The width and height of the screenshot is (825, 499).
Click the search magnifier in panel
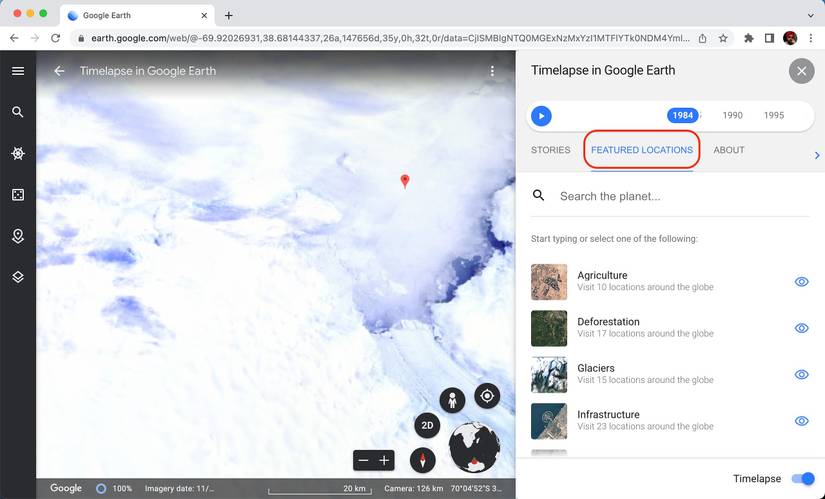pyautogui.click(x=538, y=196)
